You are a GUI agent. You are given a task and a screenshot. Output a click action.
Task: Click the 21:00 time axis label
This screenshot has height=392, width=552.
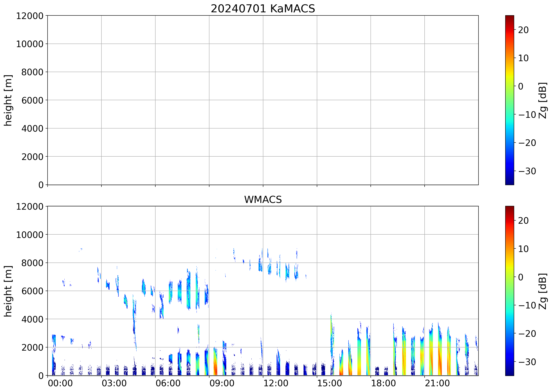pos(437,383)
